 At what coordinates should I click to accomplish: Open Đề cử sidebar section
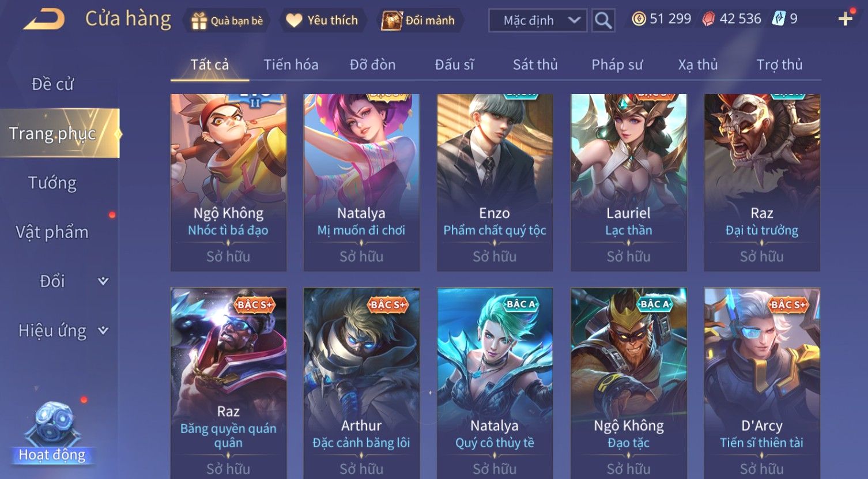[x=52, y=84]
